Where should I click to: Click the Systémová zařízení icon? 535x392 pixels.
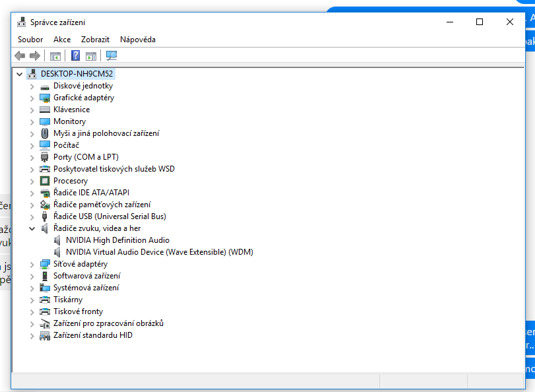(x=45, y=288)
